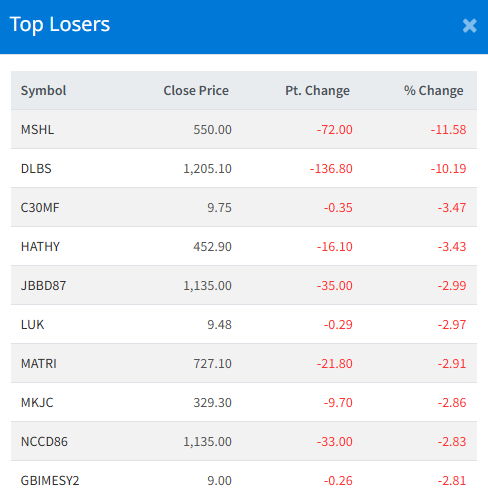
Task: Open the DLBS symbol
Action: 36,169
